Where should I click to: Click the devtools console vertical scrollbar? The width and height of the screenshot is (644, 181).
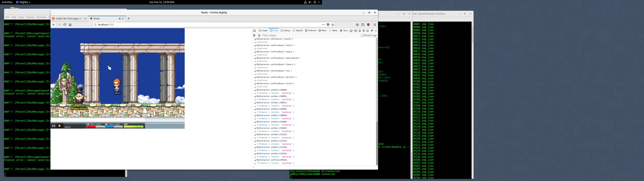[377, 143]
